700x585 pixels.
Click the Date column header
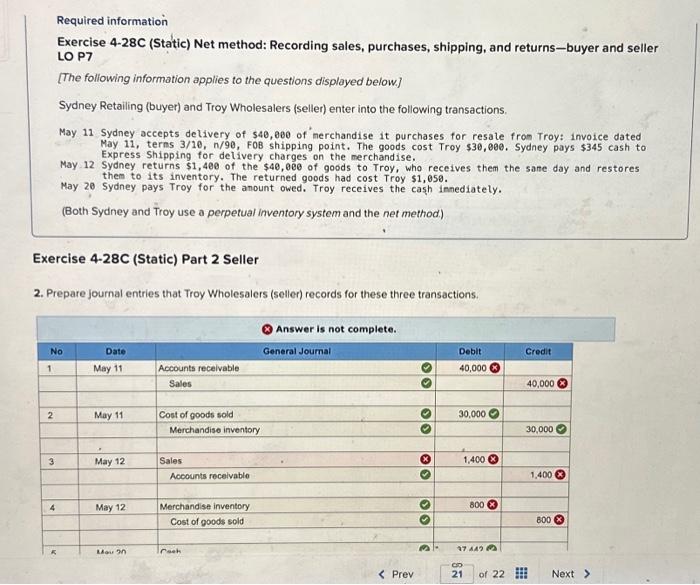click(116, 351)
